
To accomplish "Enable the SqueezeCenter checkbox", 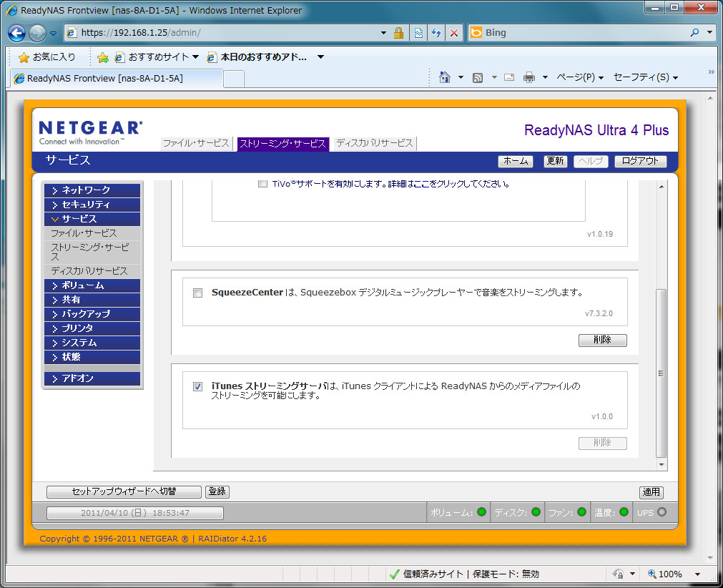I will [x=198, y=293].
